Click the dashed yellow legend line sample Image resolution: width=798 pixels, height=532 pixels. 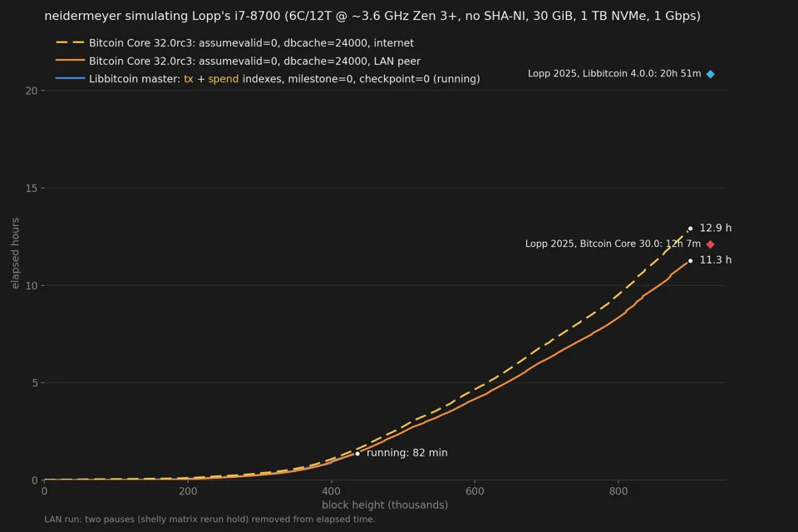[70, 42]
